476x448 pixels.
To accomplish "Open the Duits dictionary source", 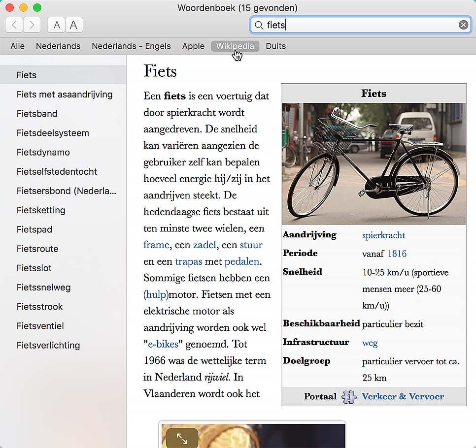I will click(x=275, y=46).
